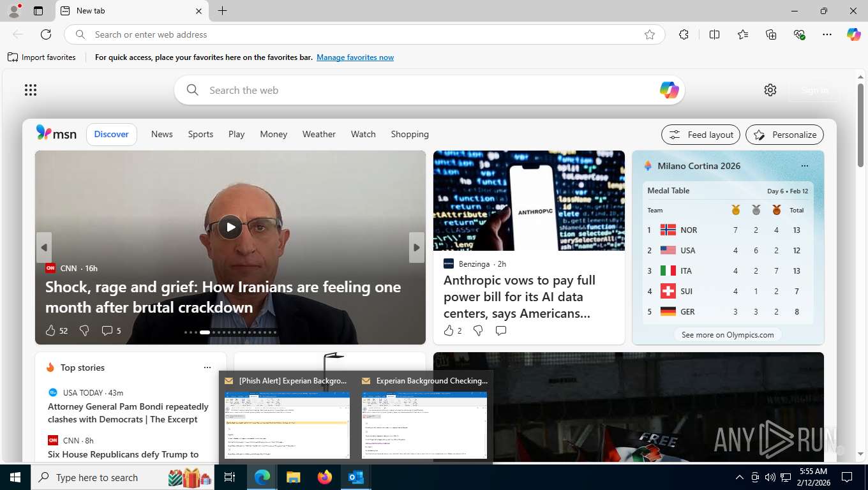Add this page to favorites star
The height and width of the screenshot is (490, 868).
pos(650,34)
